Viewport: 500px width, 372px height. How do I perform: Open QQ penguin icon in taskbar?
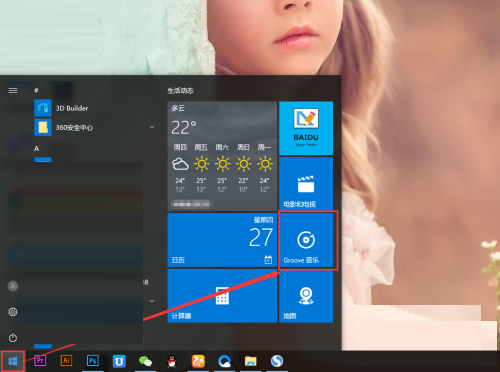point(172,361)
